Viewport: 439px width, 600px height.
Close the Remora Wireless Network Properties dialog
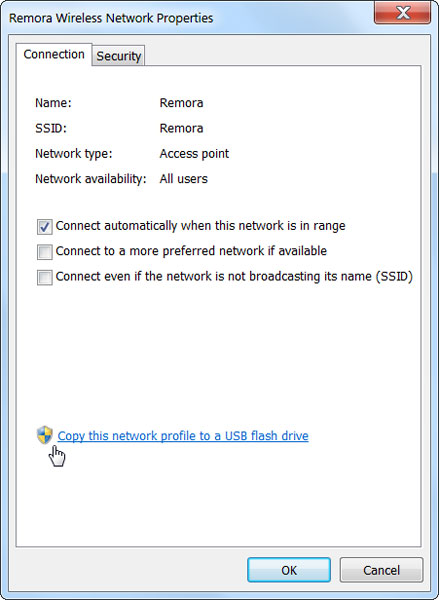click(403, 15)
